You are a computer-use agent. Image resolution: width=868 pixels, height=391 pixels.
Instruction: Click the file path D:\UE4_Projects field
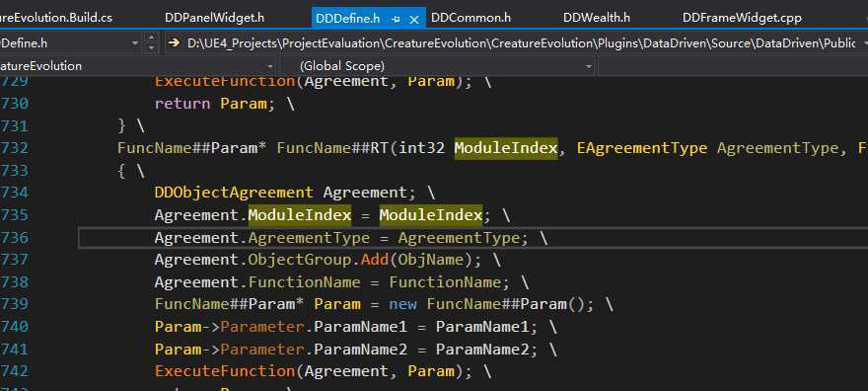click(522, 42)
